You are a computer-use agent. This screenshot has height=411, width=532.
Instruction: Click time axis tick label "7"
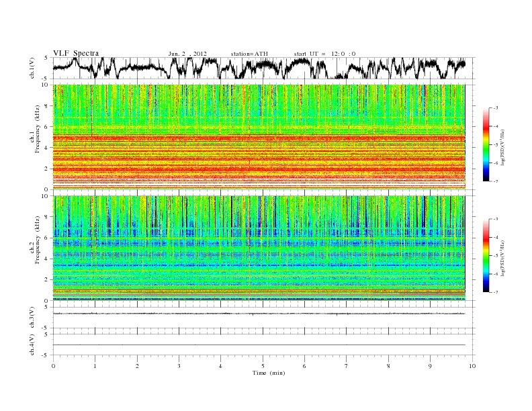347,366
